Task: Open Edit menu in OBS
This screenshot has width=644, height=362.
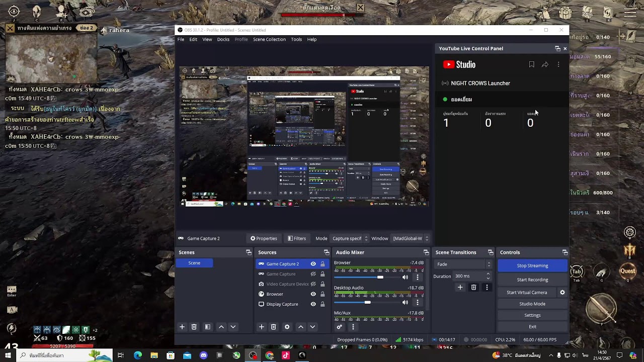Action: (x=193, y=39)
